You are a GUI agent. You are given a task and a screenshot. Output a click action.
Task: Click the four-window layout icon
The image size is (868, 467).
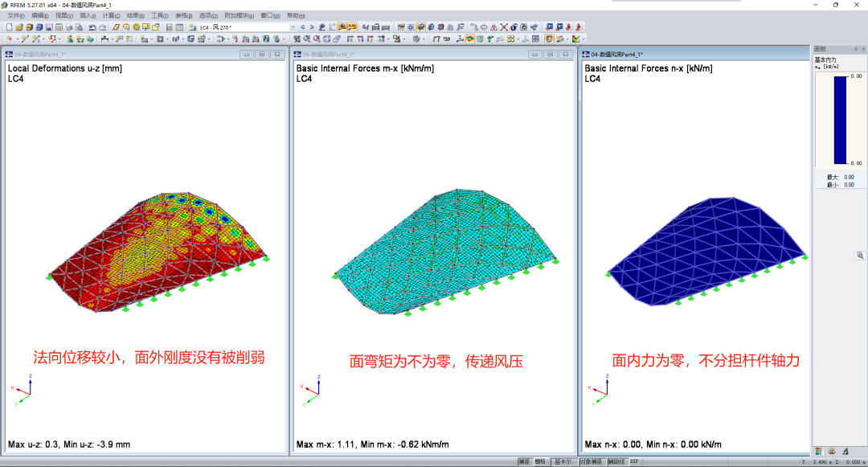535,39
